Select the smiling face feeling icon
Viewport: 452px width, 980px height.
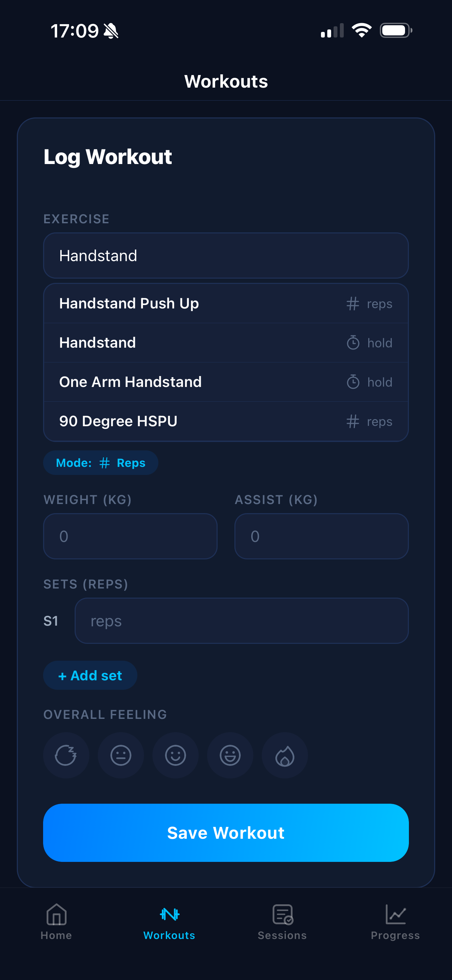[x=176, y=755]
